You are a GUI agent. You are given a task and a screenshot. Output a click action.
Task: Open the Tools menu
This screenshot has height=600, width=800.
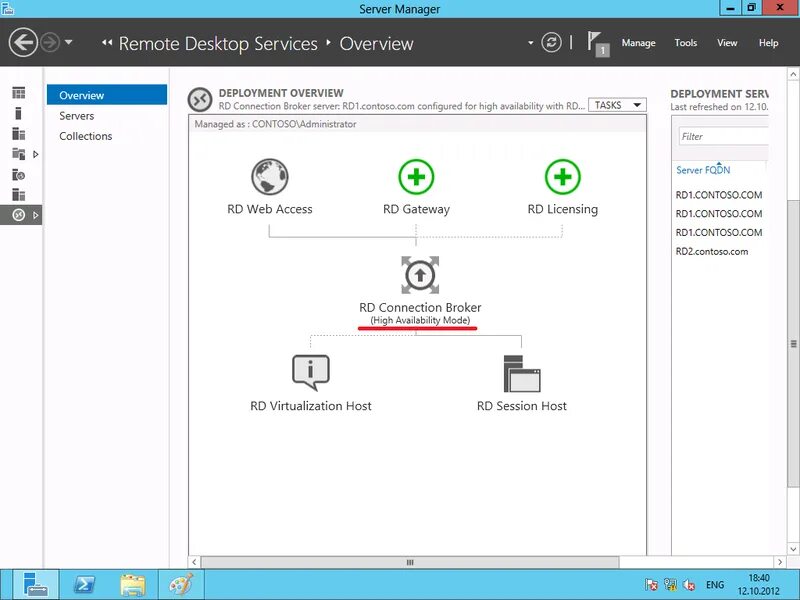click(686, 43)
